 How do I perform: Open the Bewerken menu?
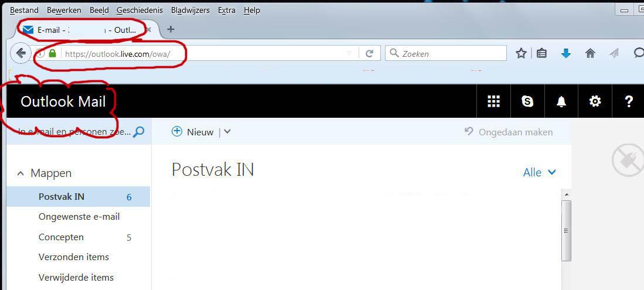coord(64,11)
